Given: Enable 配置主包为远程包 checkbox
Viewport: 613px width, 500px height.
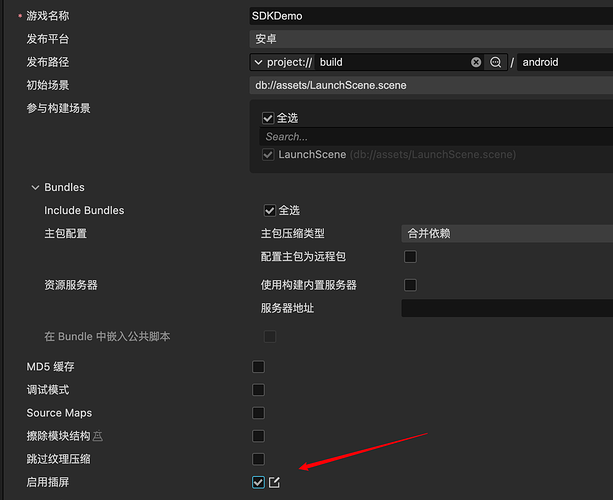Looking at the screenshot, I should (x=410, y=256).
